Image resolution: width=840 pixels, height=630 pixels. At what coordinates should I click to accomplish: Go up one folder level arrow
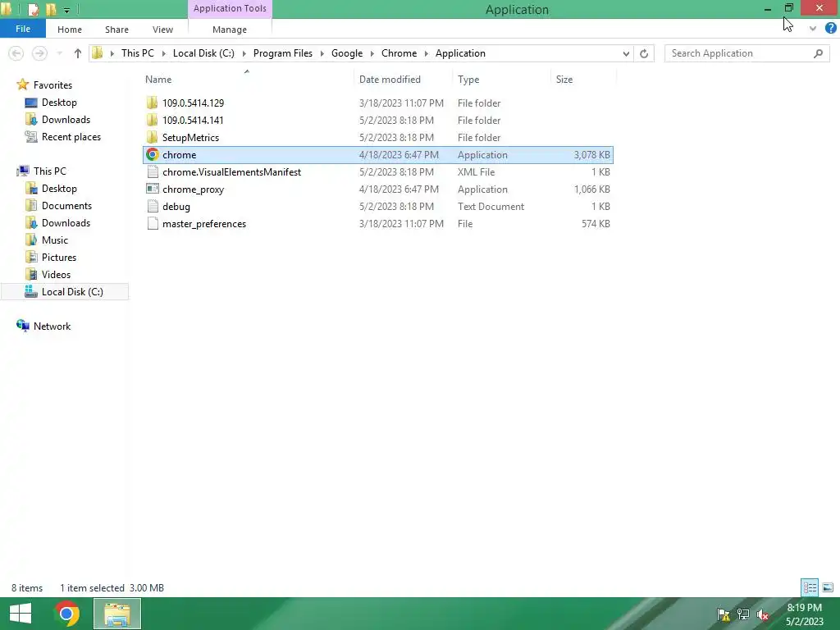pos(78,53)
